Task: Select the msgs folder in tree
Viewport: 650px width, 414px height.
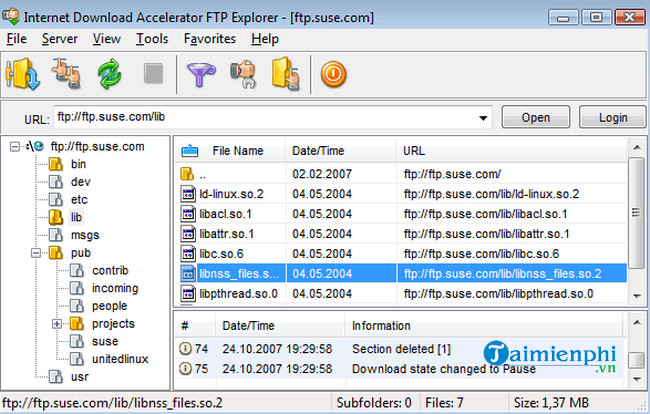Action: (85, 235)
